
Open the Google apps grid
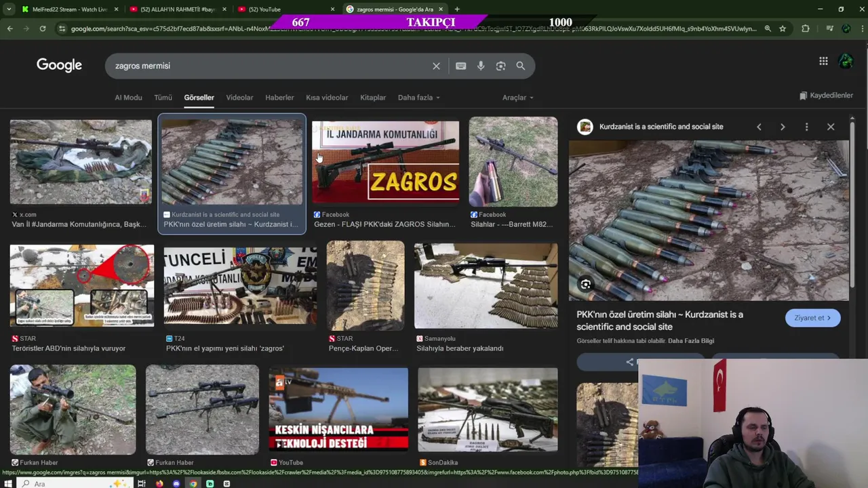coord(823,61)
